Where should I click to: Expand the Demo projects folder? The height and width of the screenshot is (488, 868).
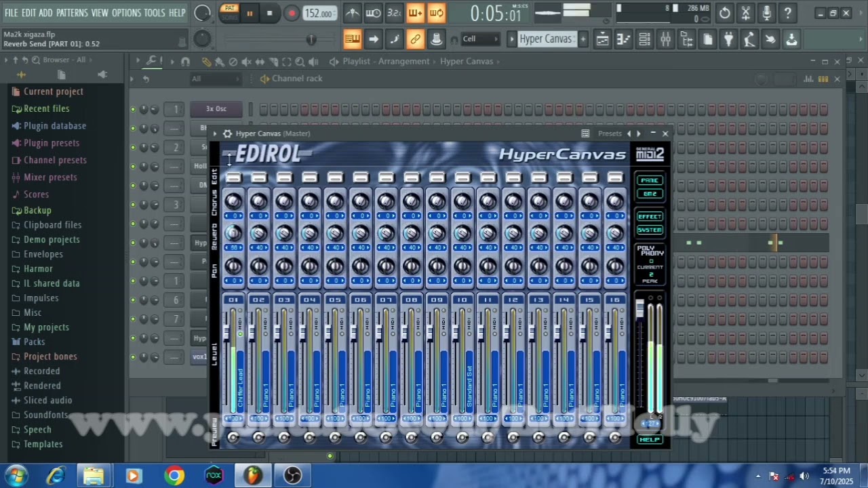(52, 239)
